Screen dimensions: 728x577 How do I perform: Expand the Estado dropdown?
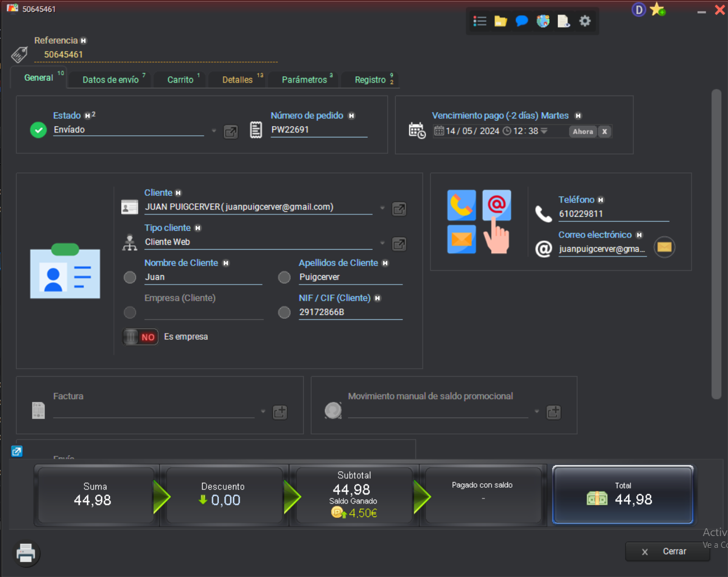click(214, 131)
